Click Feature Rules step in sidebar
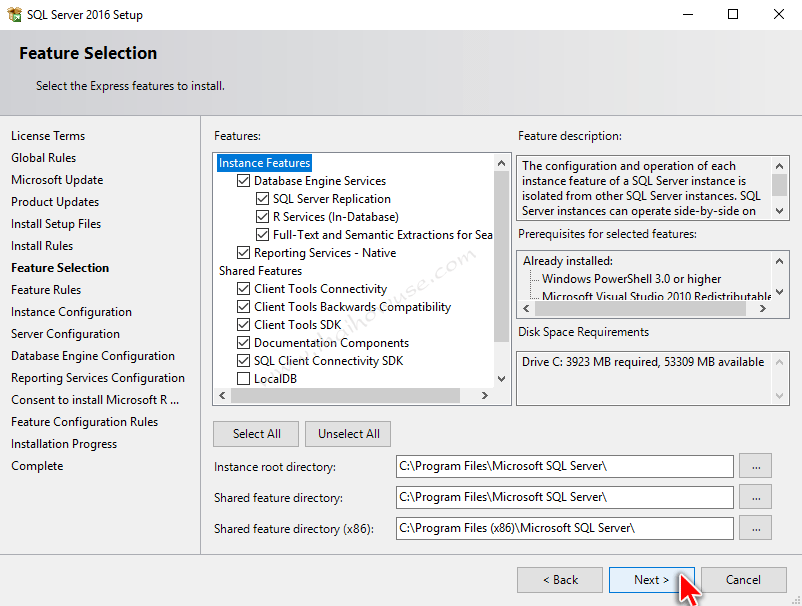Screen dimensions: 802x606 [46, 290]
